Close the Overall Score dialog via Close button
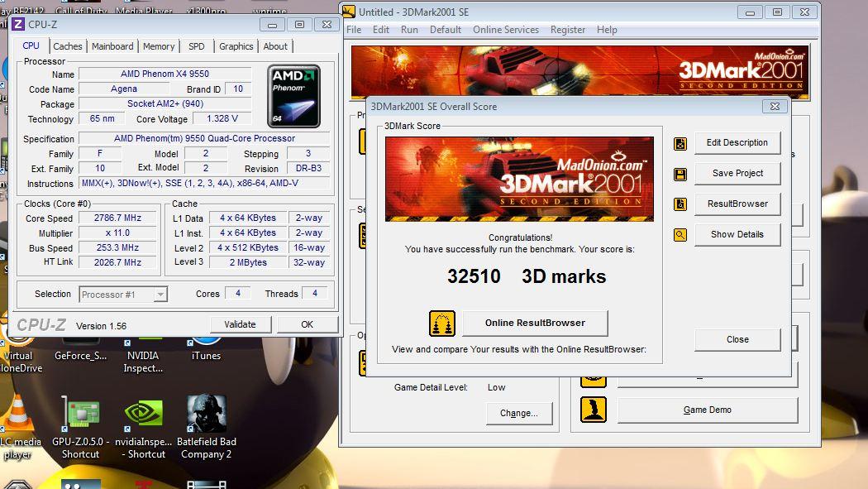The image size is (868, 489). (x=737, y=339)
